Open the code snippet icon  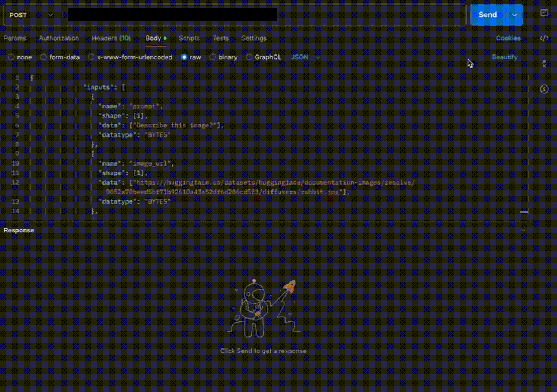point(544,38)
